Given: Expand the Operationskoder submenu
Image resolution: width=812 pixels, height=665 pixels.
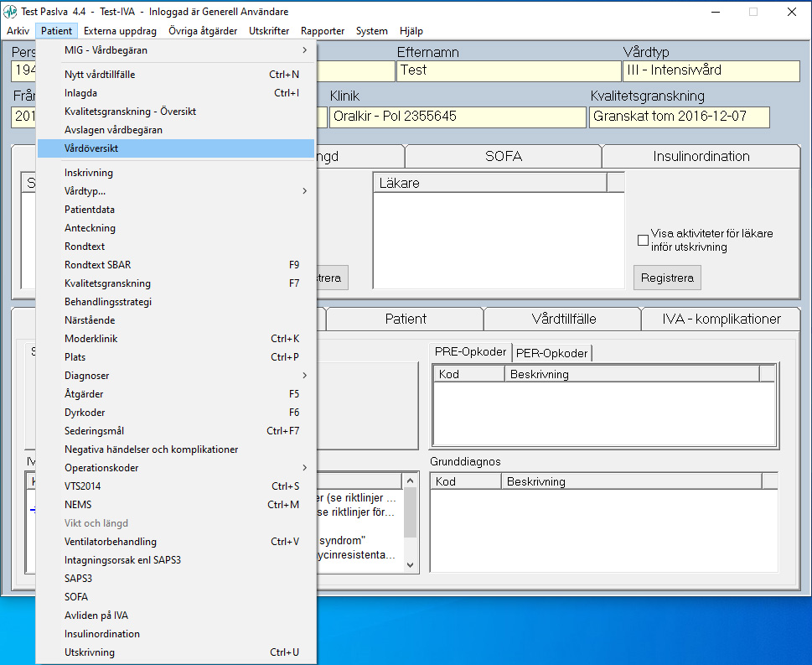Looking at the screenshot, I should 176,468.
